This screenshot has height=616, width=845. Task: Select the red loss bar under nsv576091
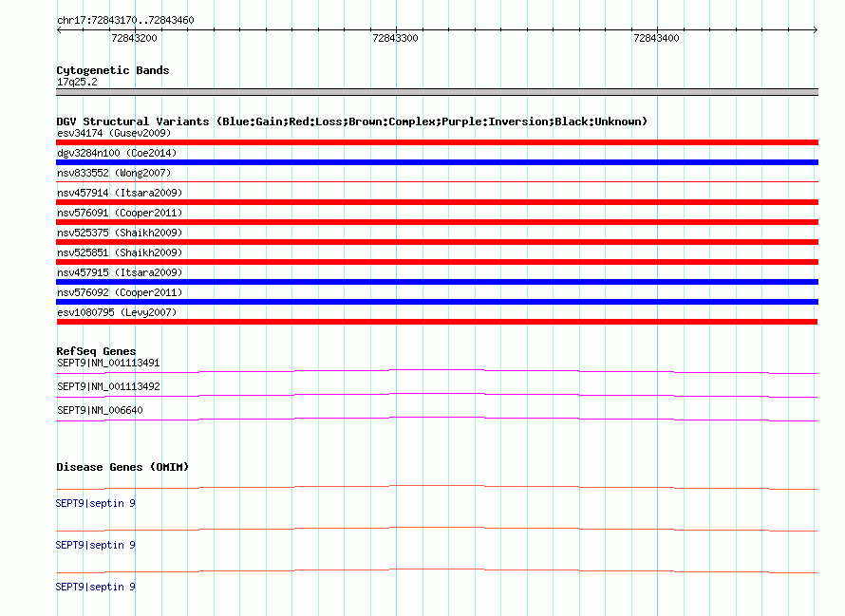click(437, 222)
